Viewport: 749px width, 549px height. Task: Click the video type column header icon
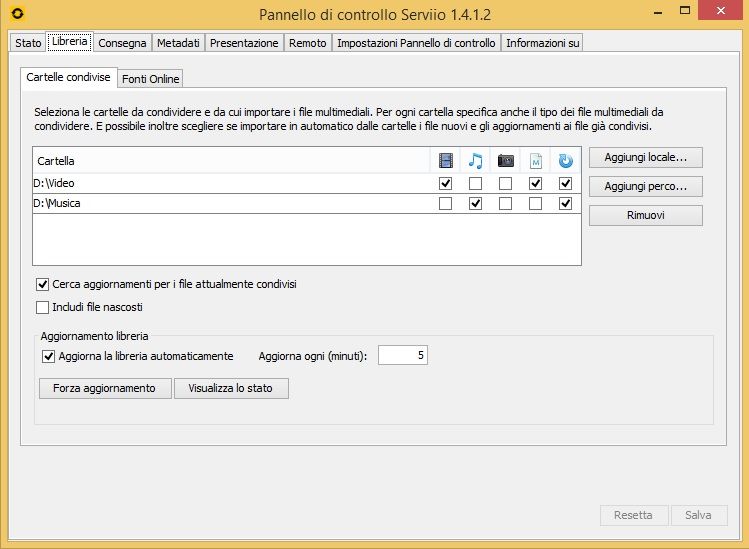(x=445, y=161)
